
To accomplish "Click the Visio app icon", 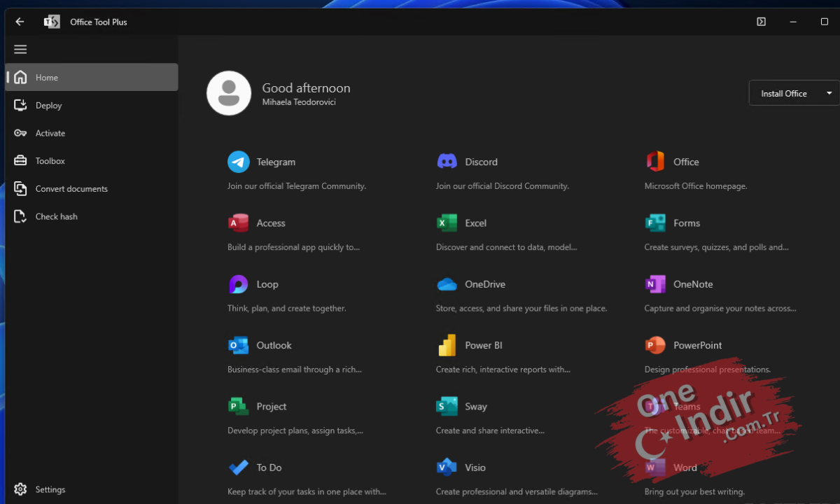I will 447,467.
